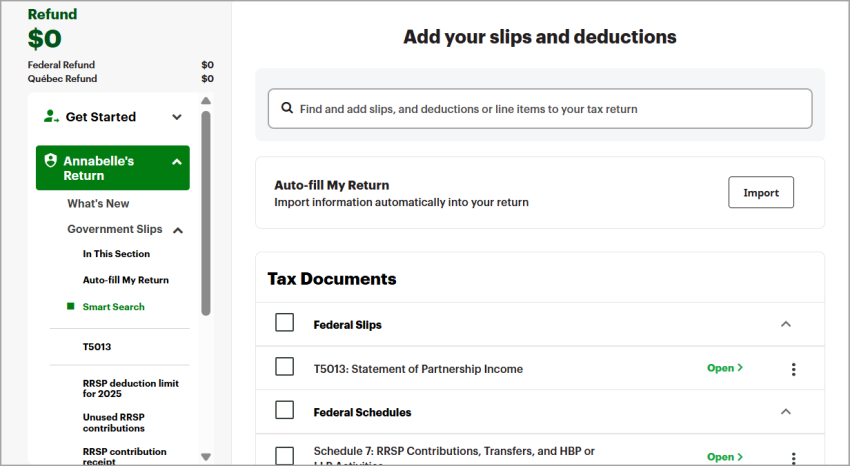Screen dimensions: 850x466
Task: Focus the slips and deductions search field
Action: 540,109
